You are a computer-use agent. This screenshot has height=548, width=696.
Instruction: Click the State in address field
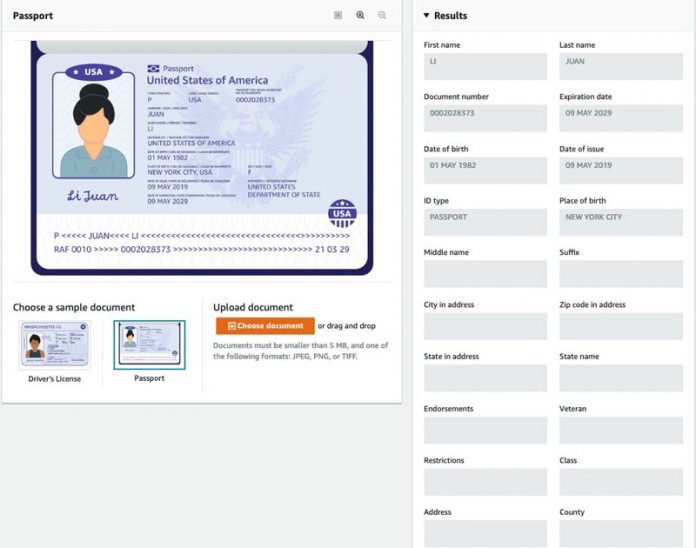pyautogui.click(x=485, y=378)
